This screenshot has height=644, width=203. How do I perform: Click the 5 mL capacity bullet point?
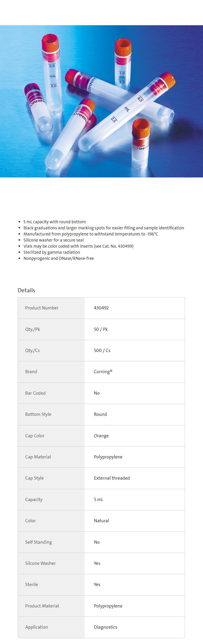tap(55, 222)
